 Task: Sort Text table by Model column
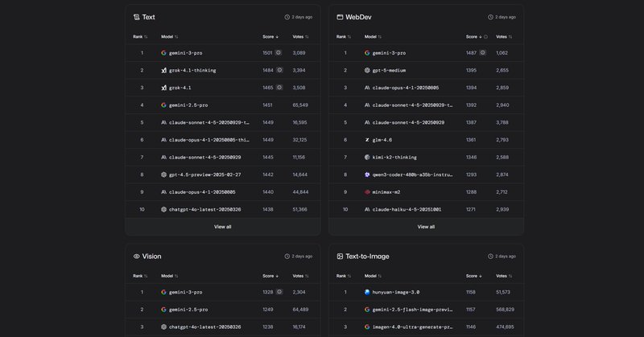pos(169,36)
